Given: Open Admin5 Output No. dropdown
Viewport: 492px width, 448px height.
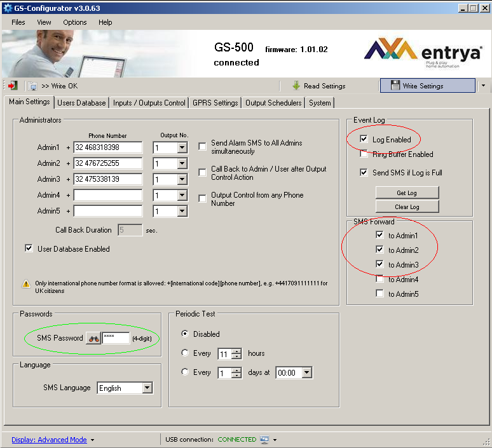Looking at the screenshot, I should click(182, 211).
